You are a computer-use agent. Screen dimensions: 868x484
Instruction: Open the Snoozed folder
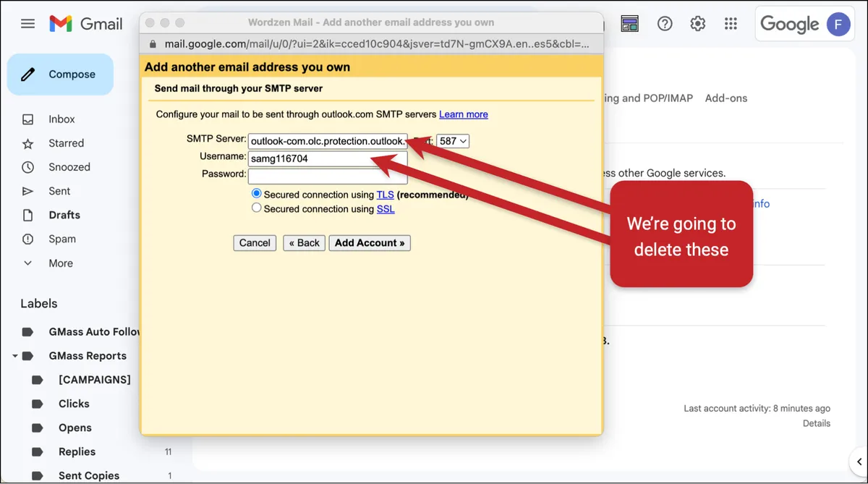(x=69, y=167)
